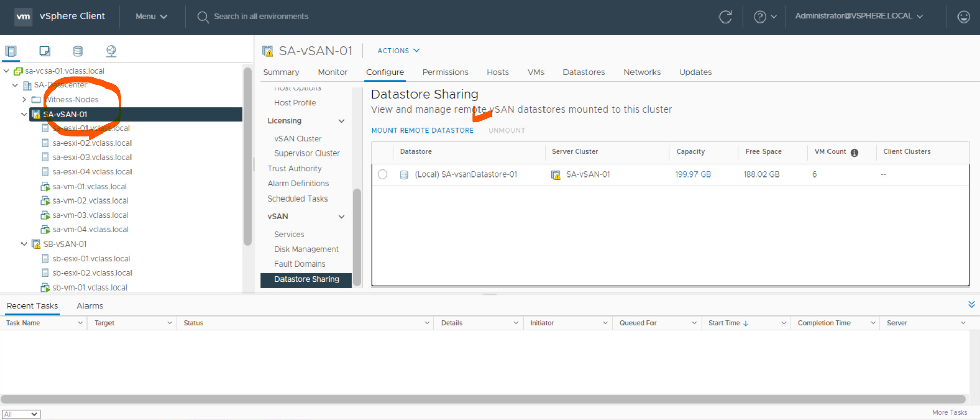
Task: Click the search magnifier icon
Action: pos(203,17)
